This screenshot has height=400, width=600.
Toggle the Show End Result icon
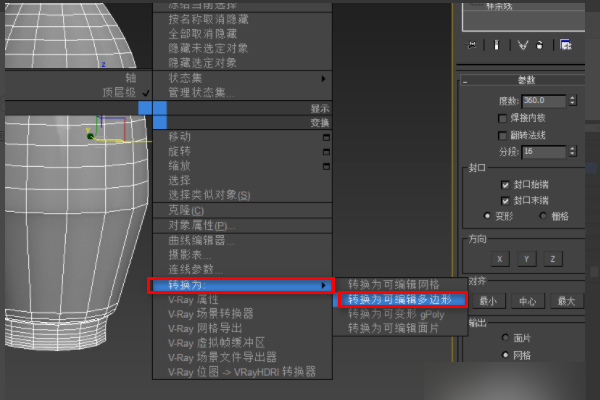pyautogui.click(x=497, y=45)
